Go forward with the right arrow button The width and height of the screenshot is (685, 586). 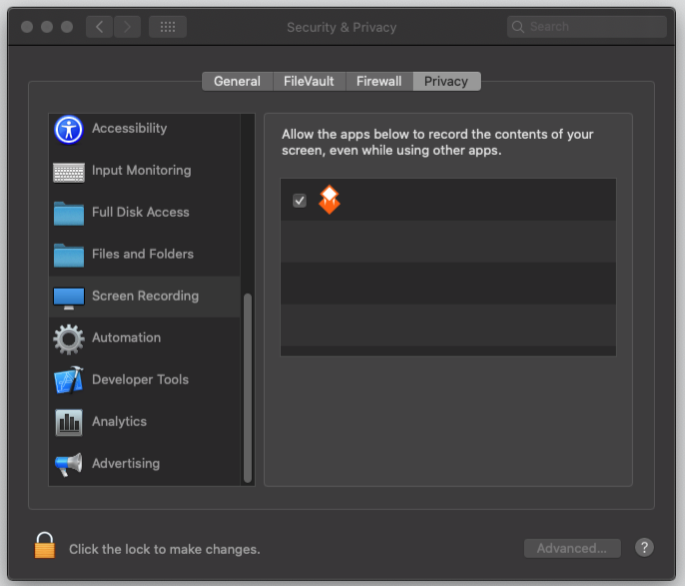127,27
